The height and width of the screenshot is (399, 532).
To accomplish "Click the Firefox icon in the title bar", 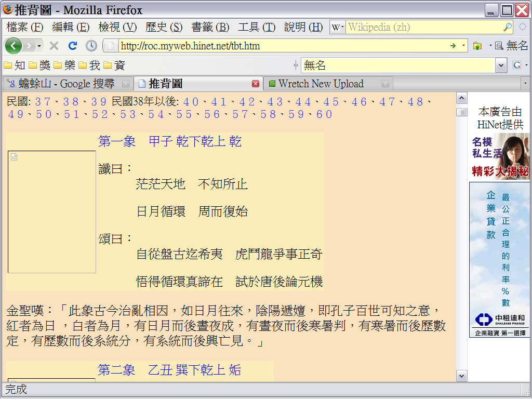I will point(8,9).
